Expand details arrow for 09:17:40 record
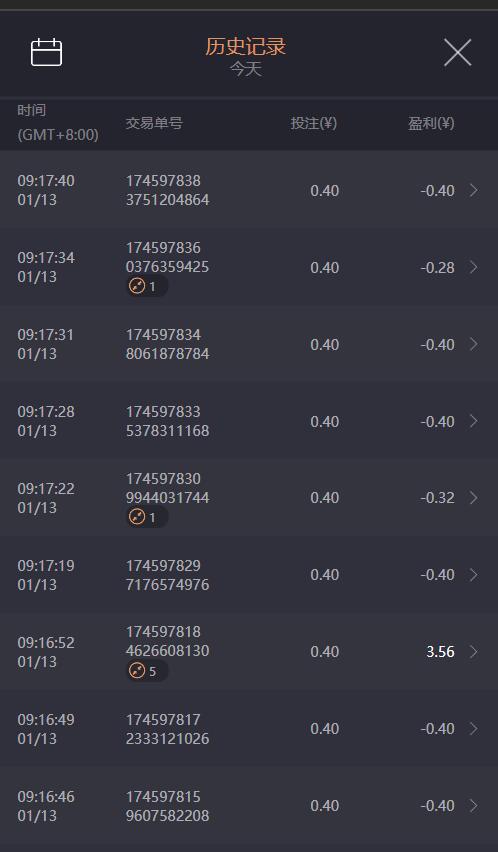 [474, 190]
